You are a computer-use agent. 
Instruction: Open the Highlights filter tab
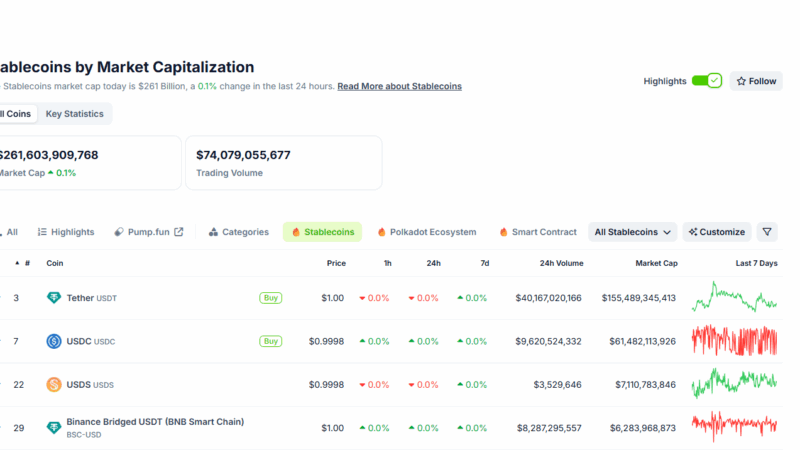66,232
